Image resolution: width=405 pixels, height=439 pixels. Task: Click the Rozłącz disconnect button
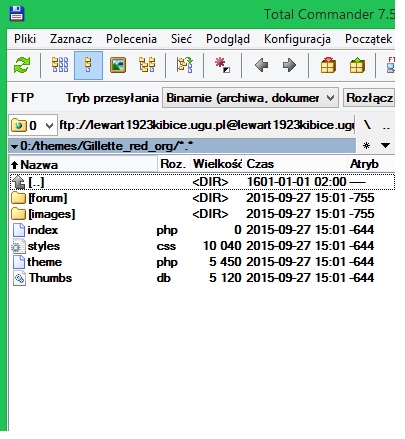click(369, 98)
